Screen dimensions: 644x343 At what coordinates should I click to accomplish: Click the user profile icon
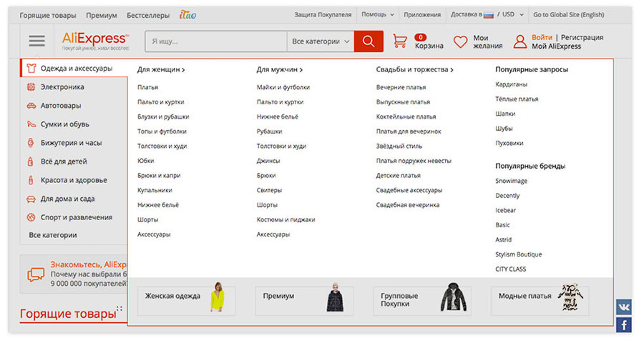[x=519, y=42]
